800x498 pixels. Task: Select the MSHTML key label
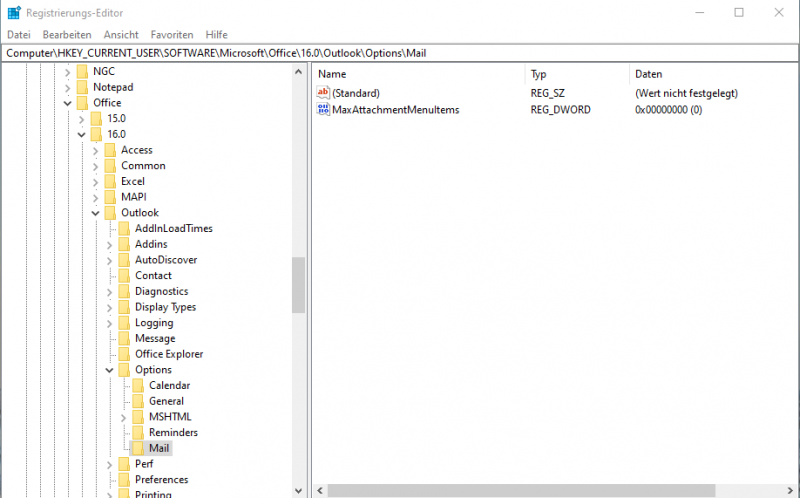(170, 417)
